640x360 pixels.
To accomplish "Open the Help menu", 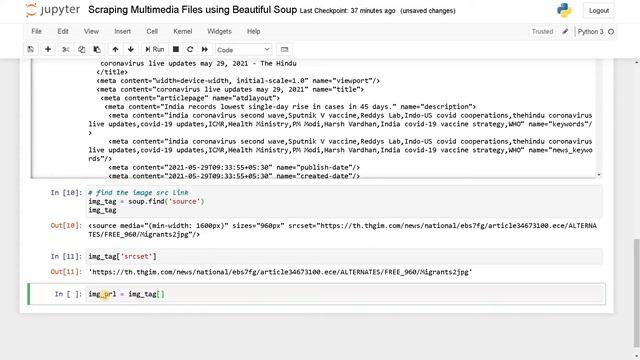I will [253, 31].
